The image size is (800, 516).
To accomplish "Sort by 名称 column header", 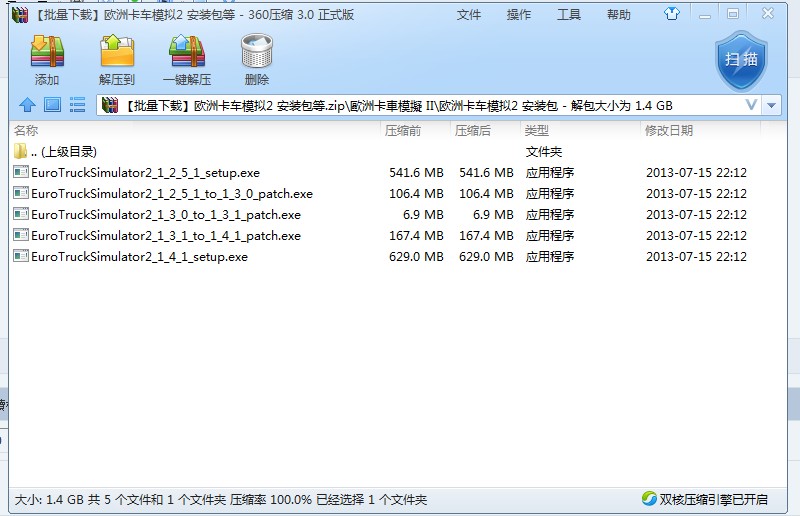I will 26,131.
